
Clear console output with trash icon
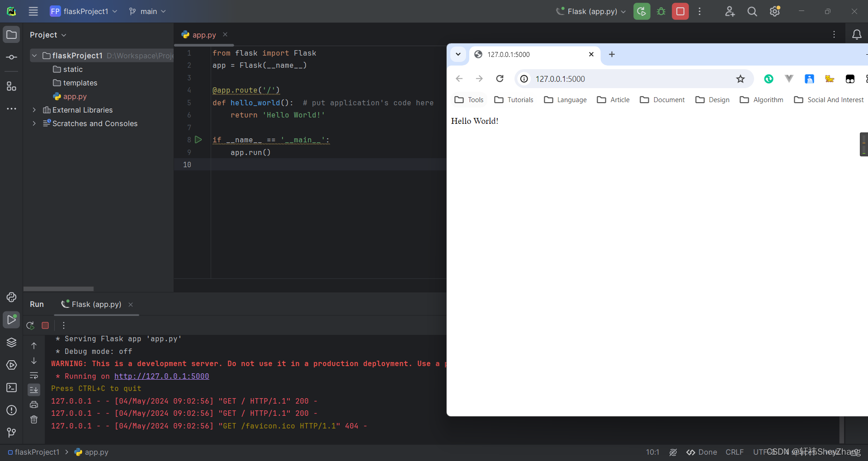34,419
